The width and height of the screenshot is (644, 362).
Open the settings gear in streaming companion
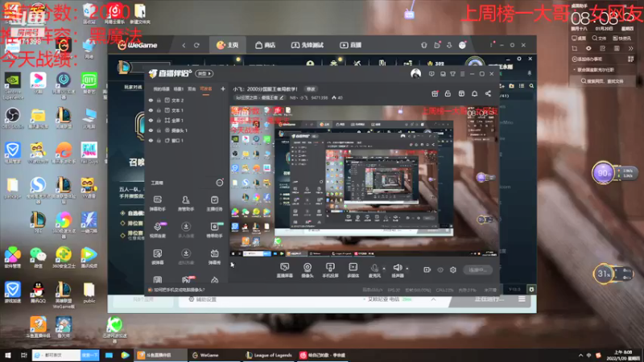pyautogui.click(x=453, y=269)
